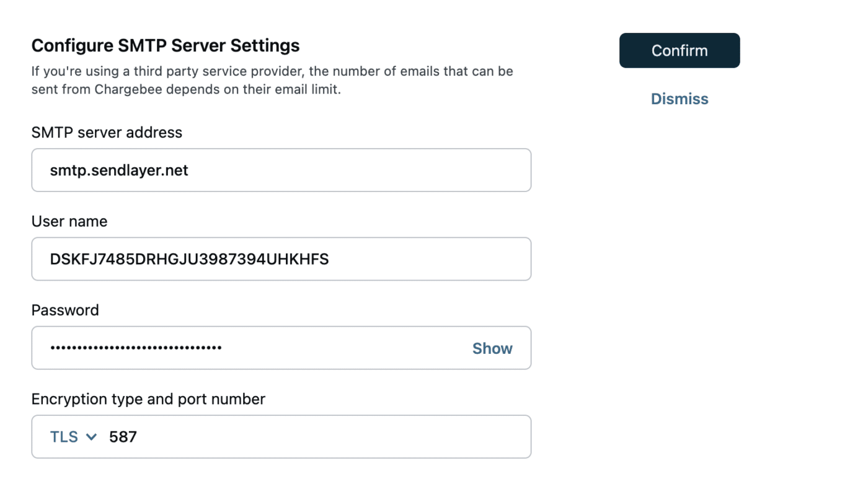Select the User name input box
The image size is (868, 497).
coord(281,258)
